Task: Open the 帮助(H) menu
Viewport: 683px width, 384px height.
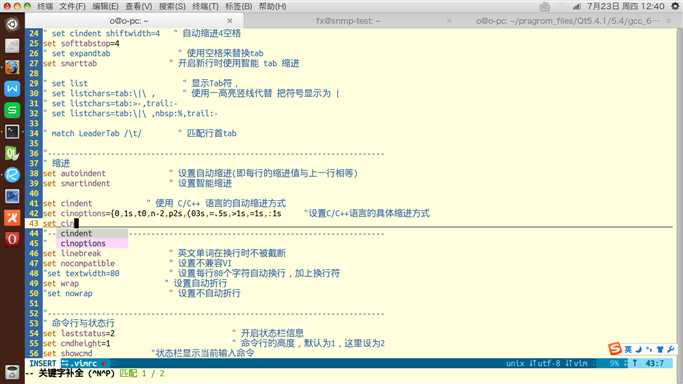Action: [x=272, y=7]
